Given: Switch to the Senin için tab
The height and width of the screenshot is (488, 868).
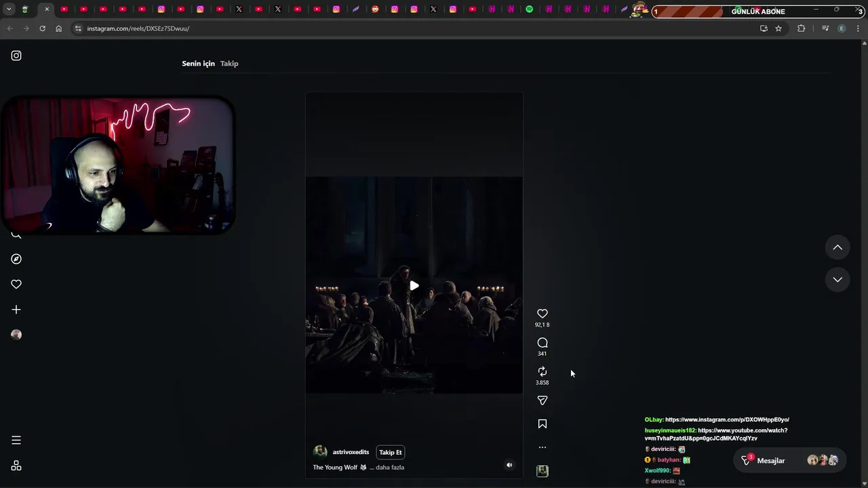Looking at the screenshot, I should (198, 64).
